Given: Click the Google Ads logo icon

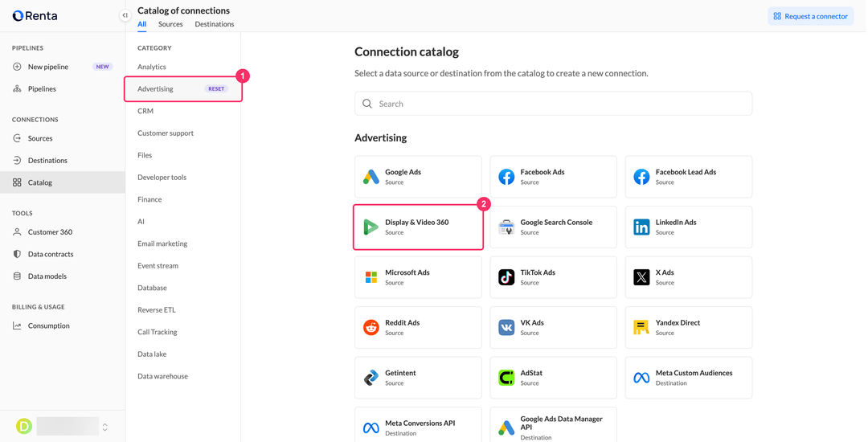Looking at the screenshot, I should (x=371, y=177).
